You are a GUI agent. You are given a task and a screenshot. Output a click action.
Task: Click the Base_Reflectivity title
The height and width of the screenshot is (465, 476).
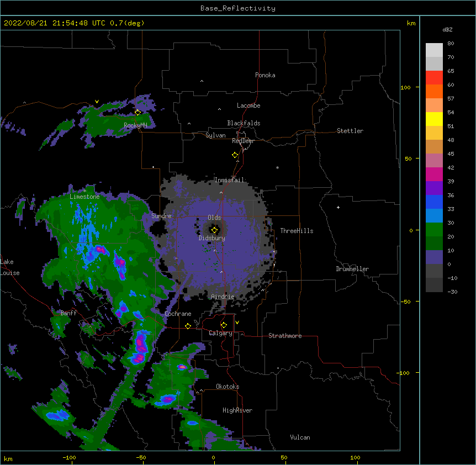pos(238,8)
